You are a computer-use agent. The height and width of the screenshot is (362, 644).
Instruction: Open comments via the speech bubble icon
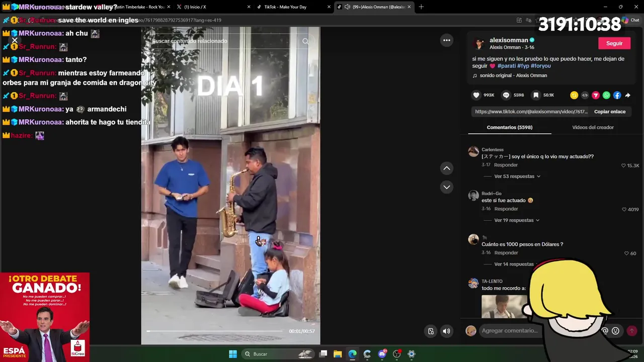pos(506,95)
